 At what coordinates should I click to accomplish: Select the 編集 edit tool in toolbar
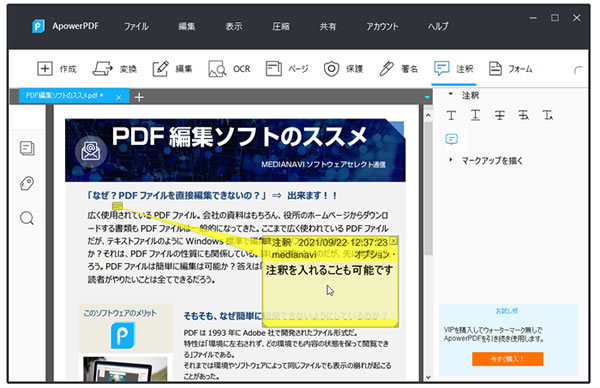(x=172, y=69)
